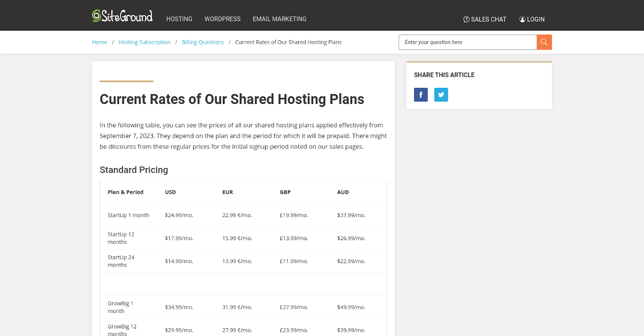The height and width of the screenshot is (336, 644).
Task: Click the £19.99/mo. price
Action: (294, 215)
